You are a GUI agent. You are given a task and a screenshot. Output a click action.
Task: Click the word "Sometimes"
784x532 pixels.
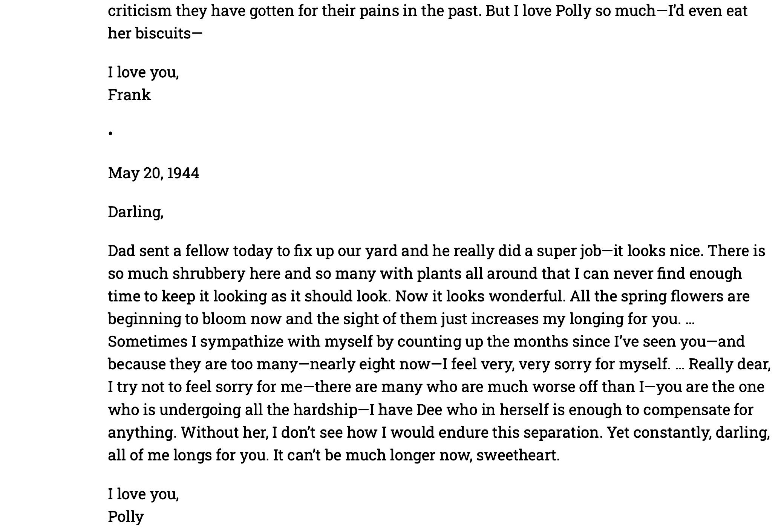pyautogui.click(x=148, y=342)
